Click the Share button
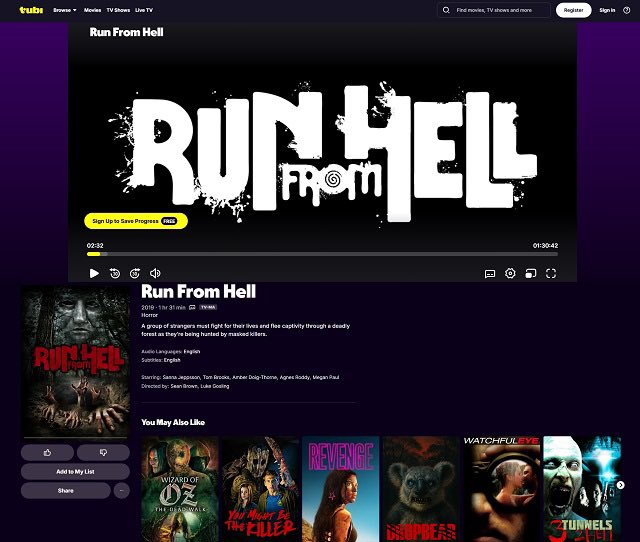 click(x=66, y=491)
